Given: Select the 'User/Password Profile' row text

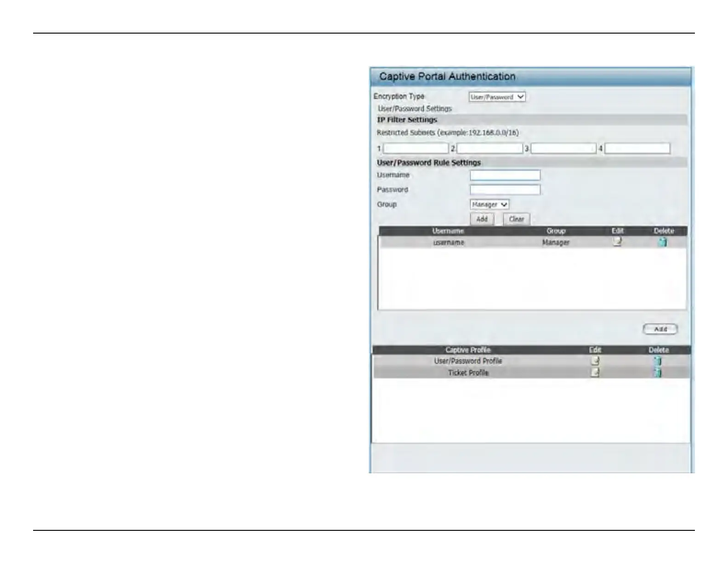Looking at the screenshot, I should [468, 361].
